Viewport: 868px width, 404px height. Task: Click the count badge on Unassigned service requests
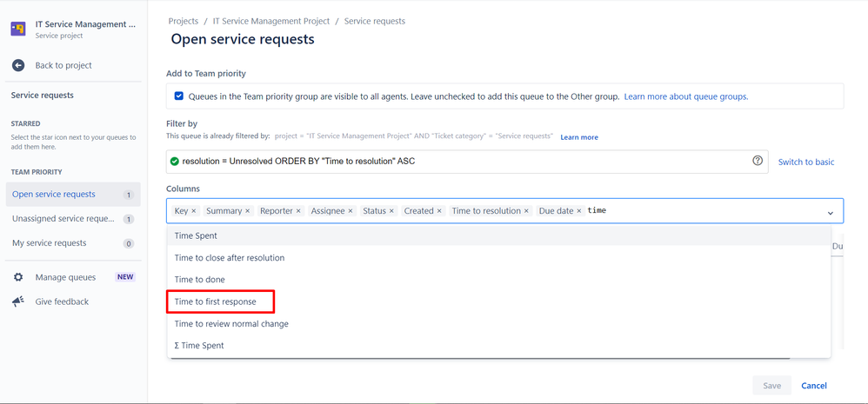click(x=129, y=220)
